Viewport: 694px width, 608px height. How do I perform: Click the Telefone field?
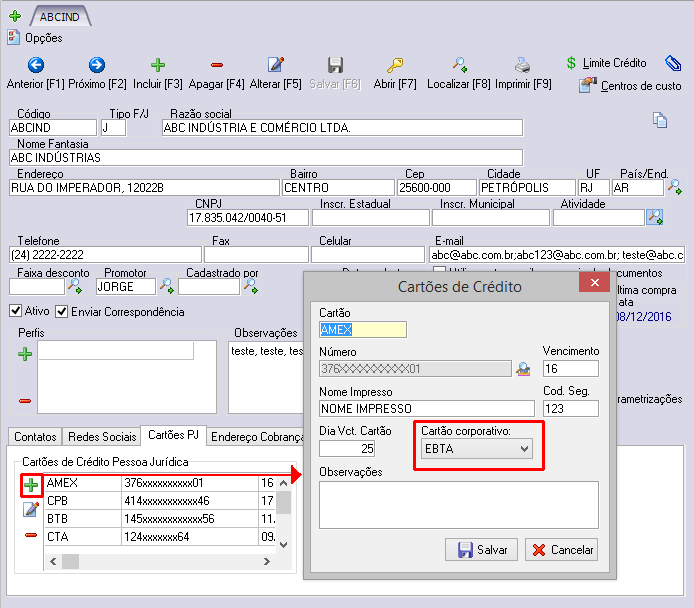pos(105,254)
